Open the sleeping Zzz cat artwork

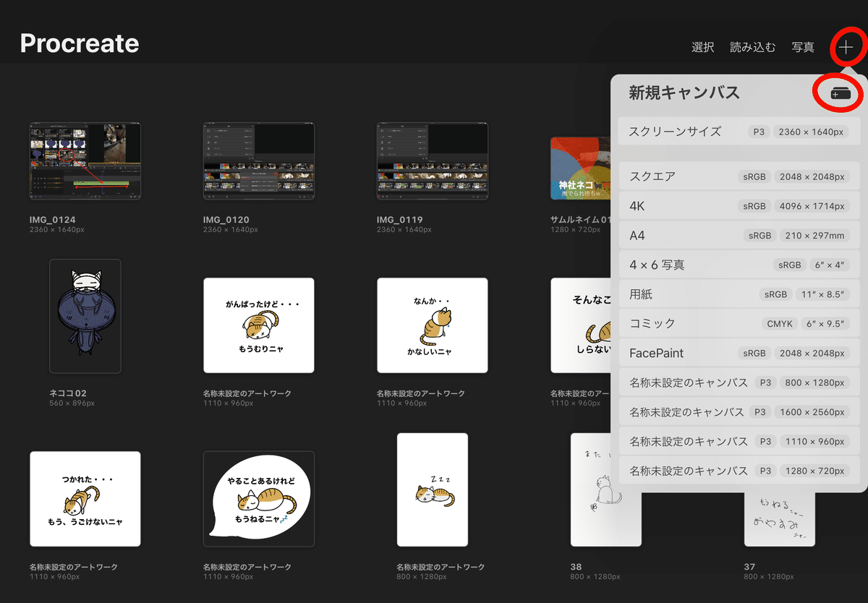point(433,490)
